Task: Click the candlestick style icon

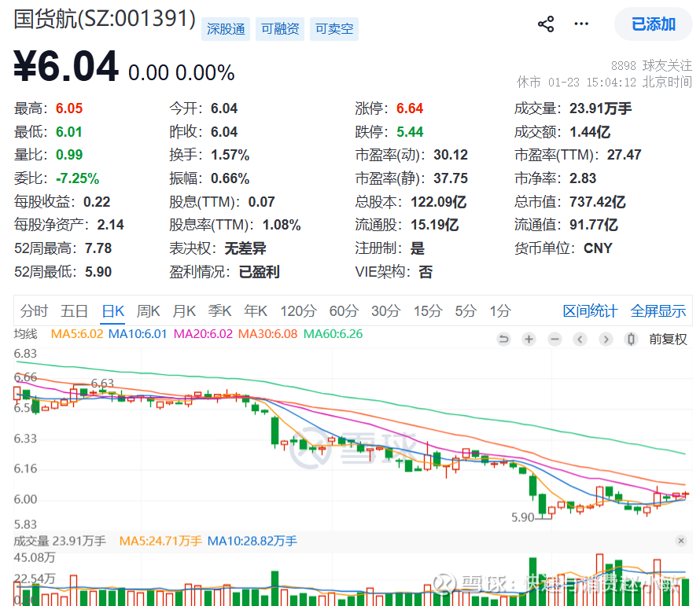Action: coord(631,340)
